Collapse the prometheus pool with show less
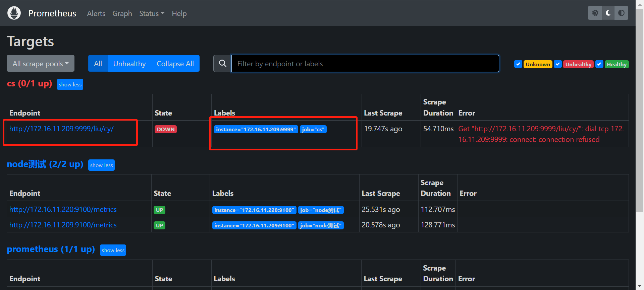The height and width of the screenshot is (290, 644). 113,250
